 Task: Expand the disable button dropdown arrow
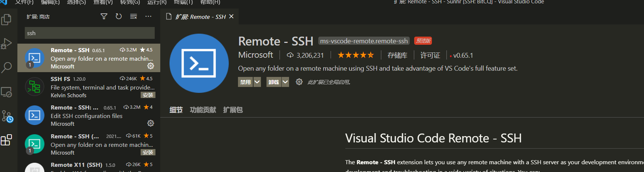[257, 82]
